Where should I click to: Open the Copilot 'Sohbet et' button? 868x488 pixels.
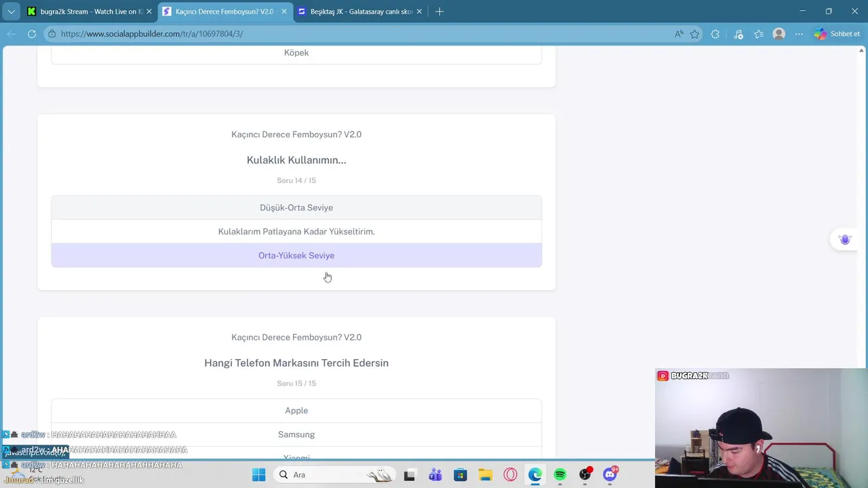[837, 34]
